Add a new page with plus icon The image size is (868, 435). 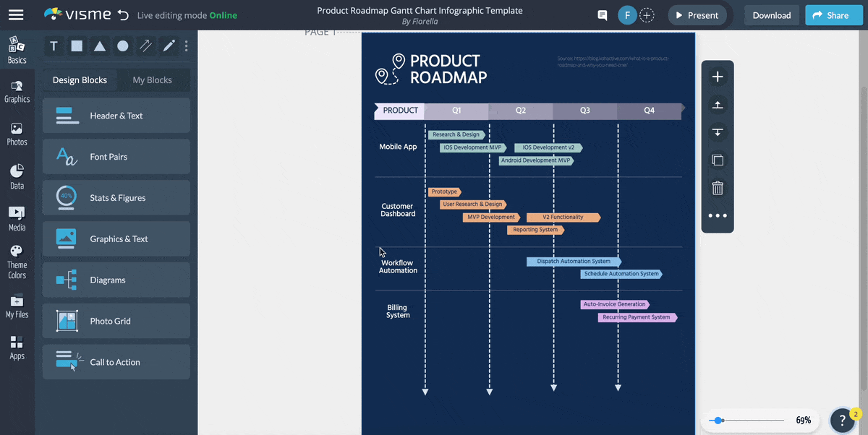click(x=718, y=77)
